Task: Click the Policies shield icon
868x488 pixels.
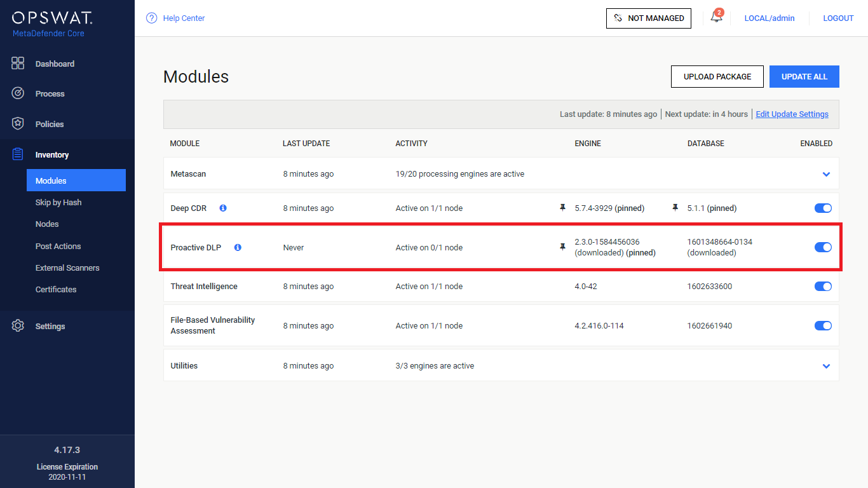Action: (18, 124)
